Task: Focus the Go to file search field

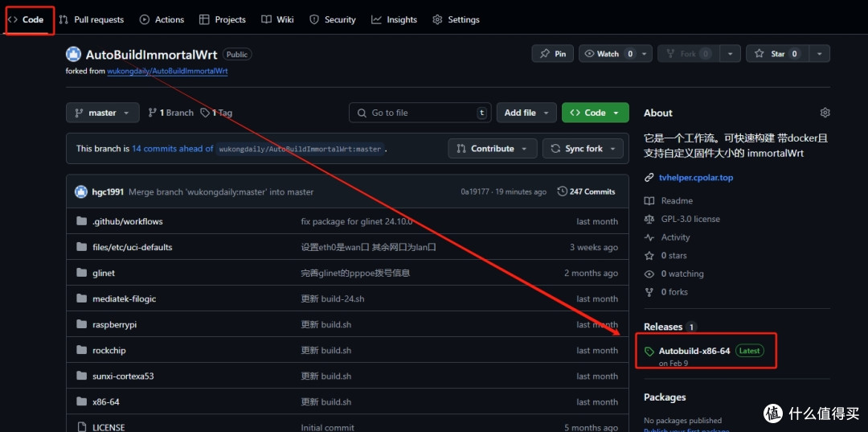Action: 420,113
